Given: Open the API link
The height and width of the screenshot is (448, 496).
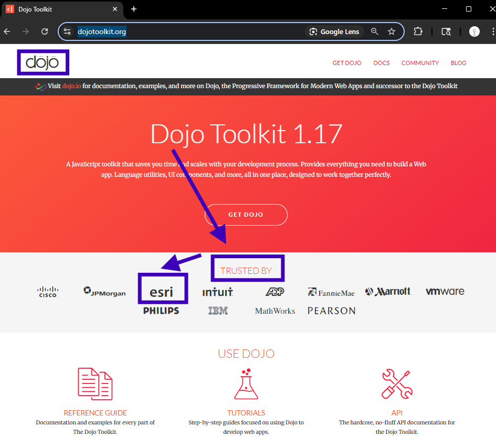Looking at the screenshot, I should coord(397,413).
